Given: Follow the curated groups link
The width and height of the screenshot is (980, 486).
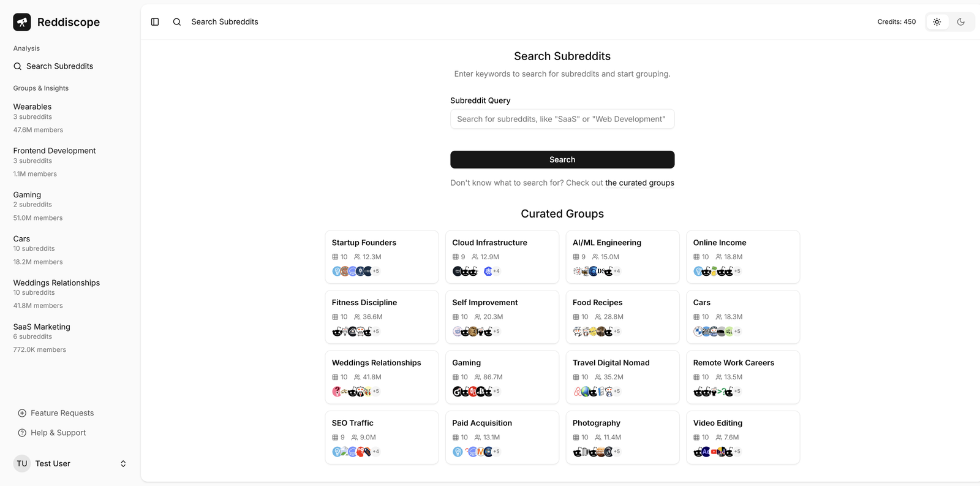Looking at the screenshot, I should click(x=639, y=183).
